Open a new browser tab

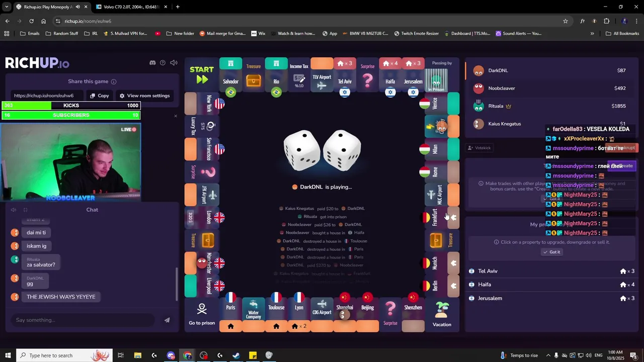point(178,7)
